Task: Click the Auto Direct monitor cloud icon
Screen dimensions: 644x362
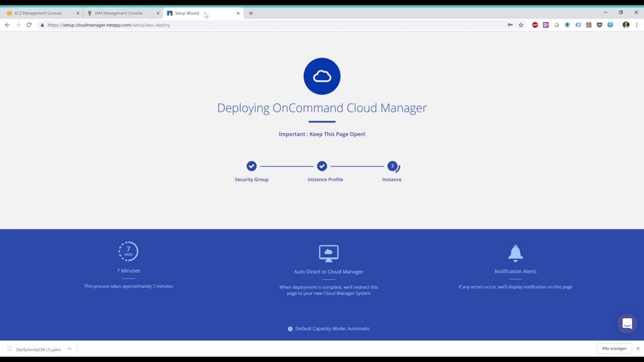Action: 329,253
